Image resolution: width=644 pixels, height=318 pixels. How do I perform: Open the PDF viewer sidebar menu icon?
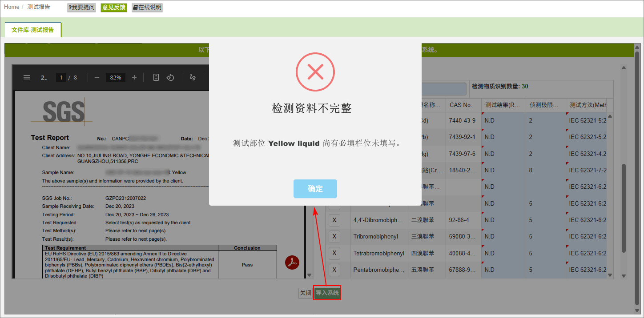pos(27,77)
